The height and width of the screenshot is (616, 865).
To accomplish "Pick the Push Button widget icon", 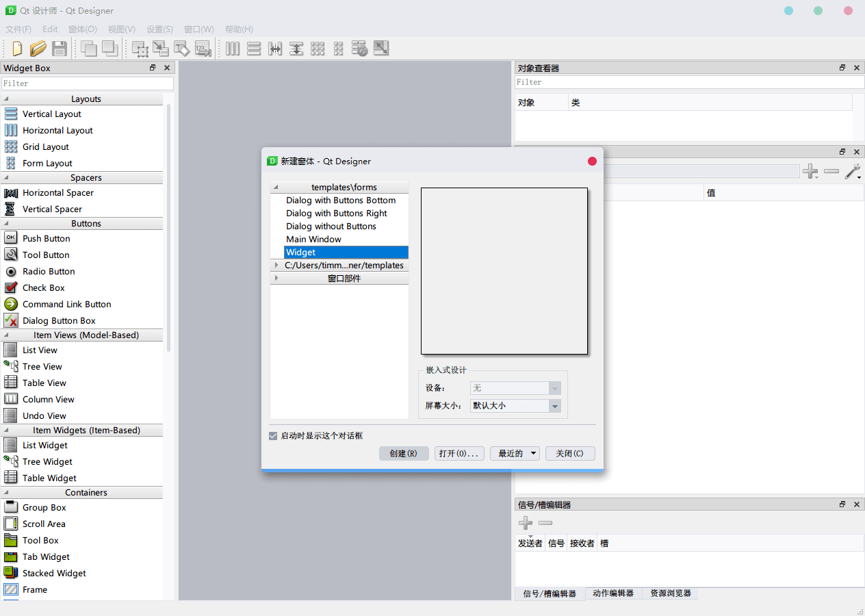I will click(x=11, y=238).
